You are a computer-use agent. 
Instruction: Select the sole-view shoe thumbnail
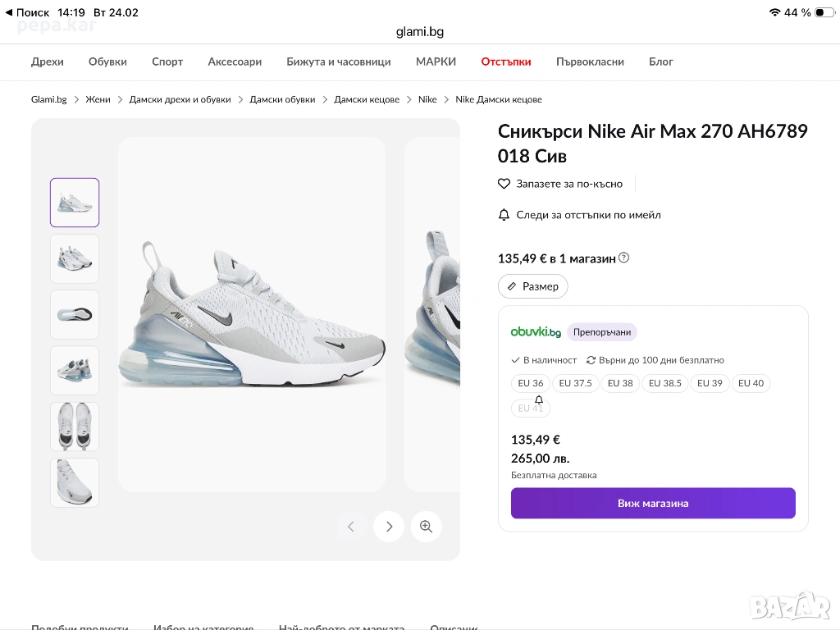75,314
